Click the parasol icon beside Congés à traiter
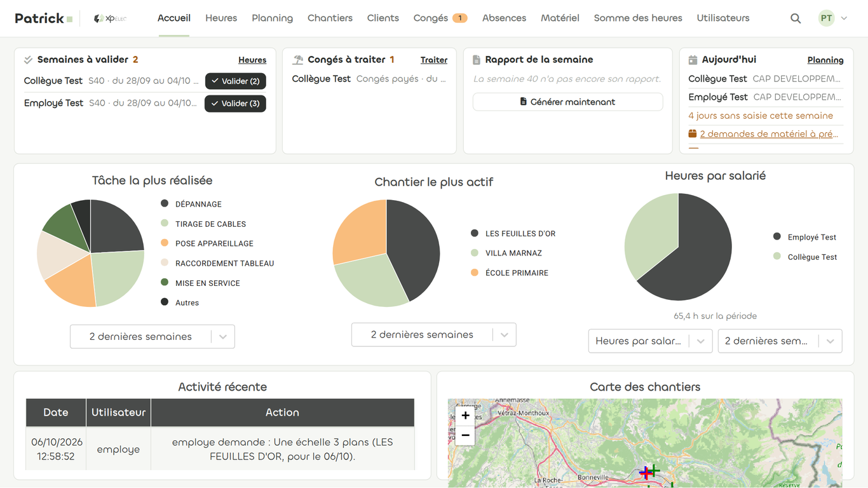This screenshot has width=868, height=488. pos(297,60)
